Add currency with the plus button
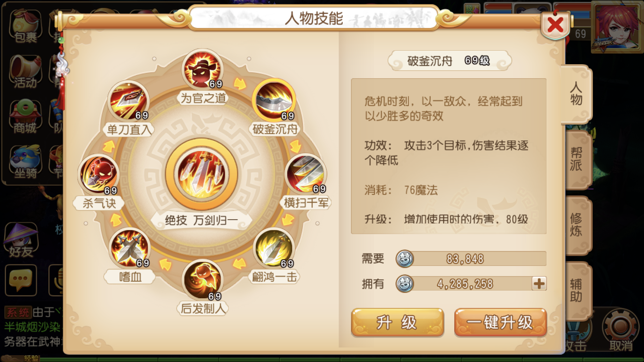 point(539,283)
